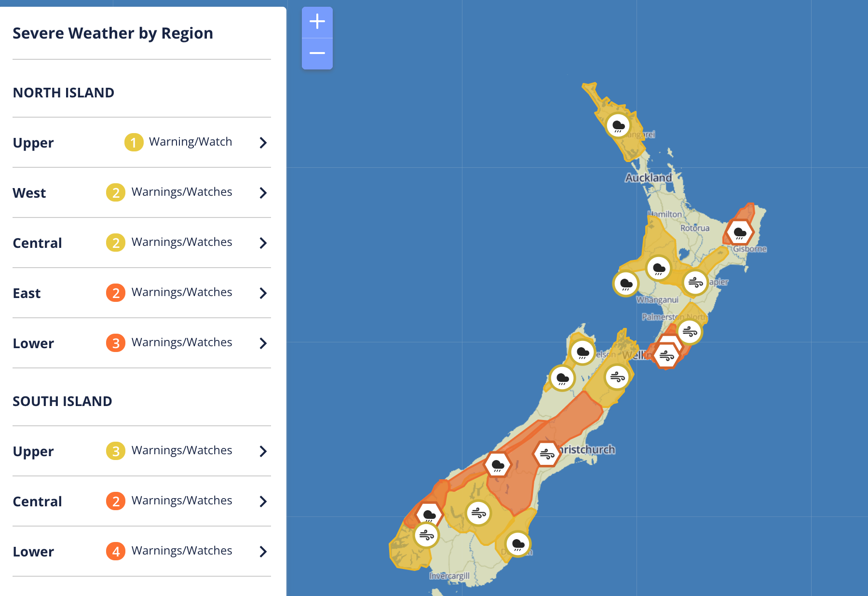Click the rain icon near Dunedin
The height and width of the screenshot is (596, 868).
tap(518, 544)
